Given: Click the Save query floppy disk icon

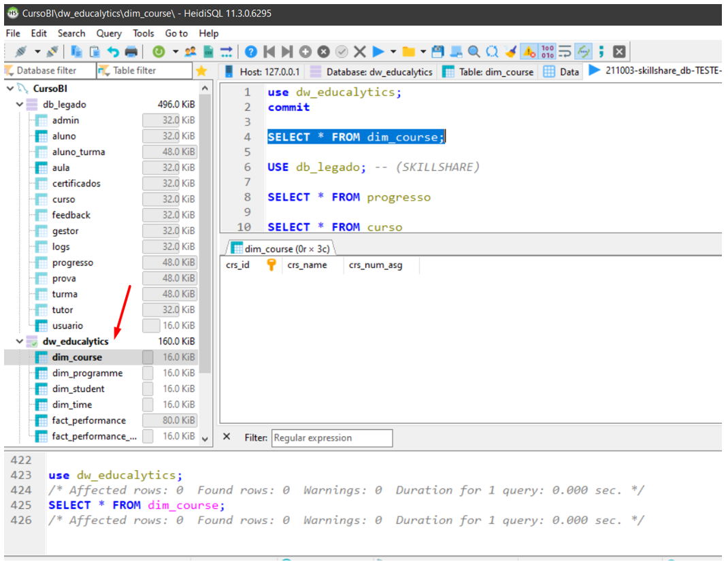Looking at the screenshot, I should click(437, 52).
